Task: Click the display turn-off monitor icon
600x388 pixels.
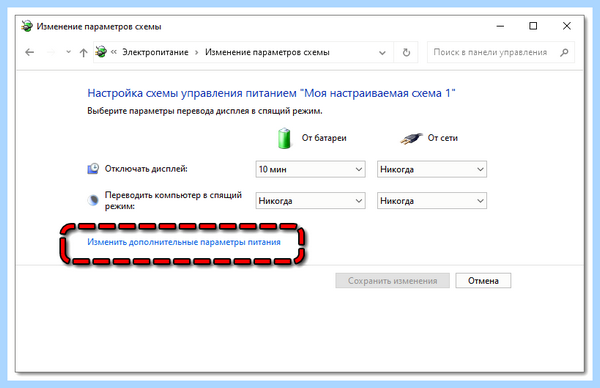Action: [93, 168]
